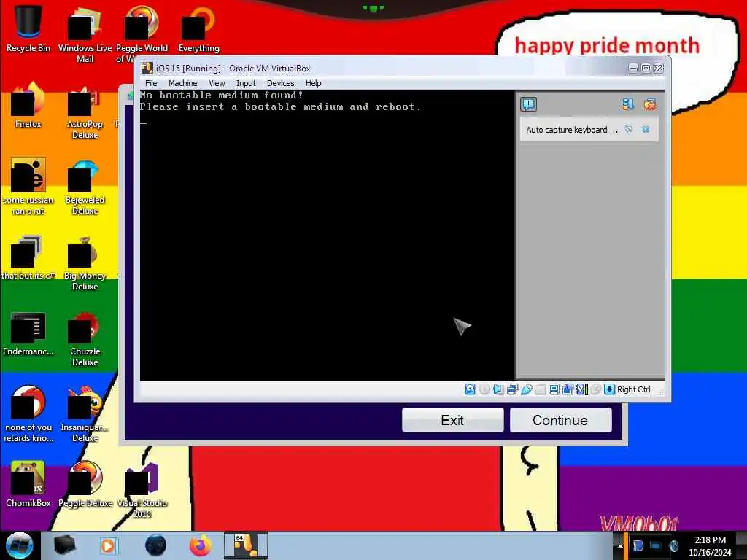Image resolution: width=747 pixels, height=560 pixels.
Task: Open the Help menu
Action: click(314, 83)
